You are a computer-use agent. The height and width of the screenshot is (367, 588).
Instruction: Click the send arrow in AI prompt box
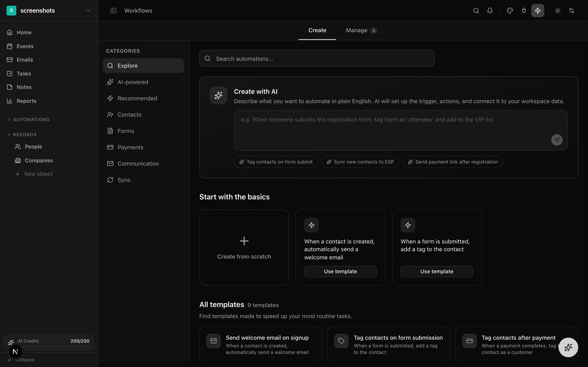557,140
